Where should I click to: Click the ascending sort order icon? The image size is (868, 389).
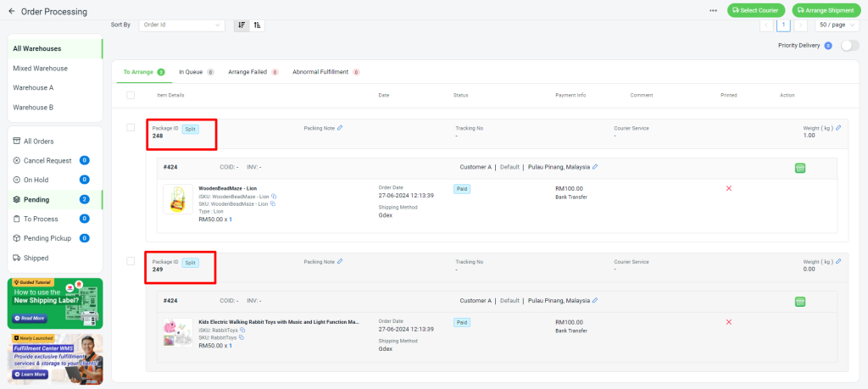click(257, 25)
